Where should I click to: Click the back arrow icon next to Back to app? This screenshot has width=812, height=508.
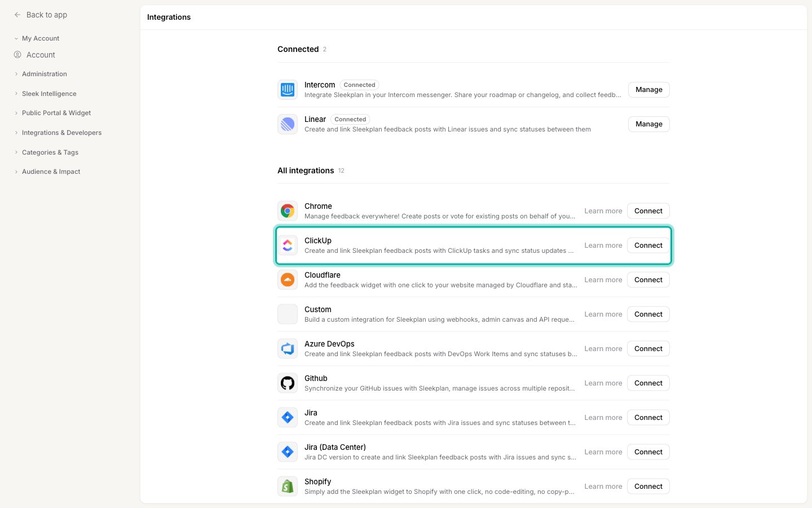tap(17, 15)
